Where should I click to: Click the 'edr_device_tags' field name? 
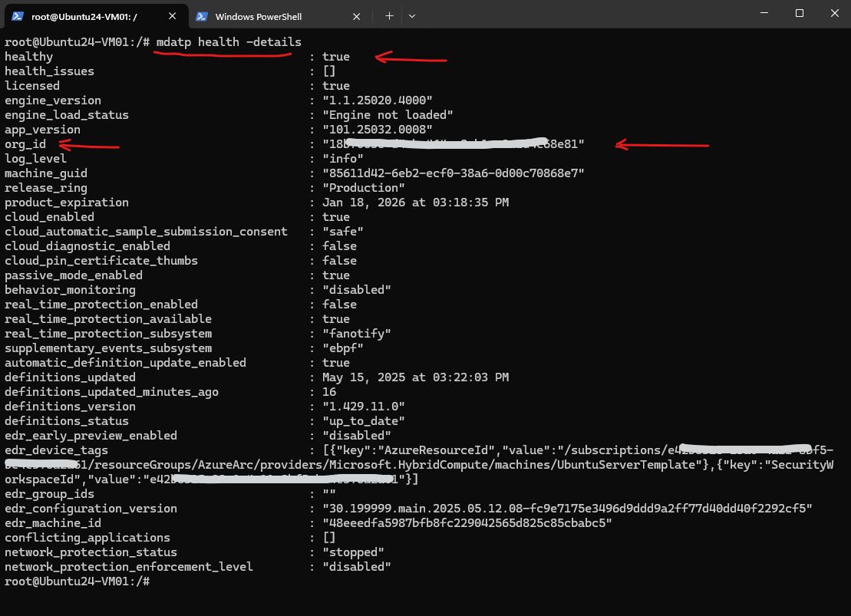click(x=57, y=450)
